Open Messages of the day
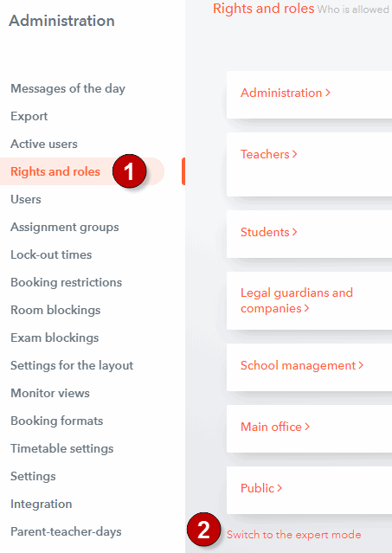This screenshot has height=553, width=392. tap(67, 88)
